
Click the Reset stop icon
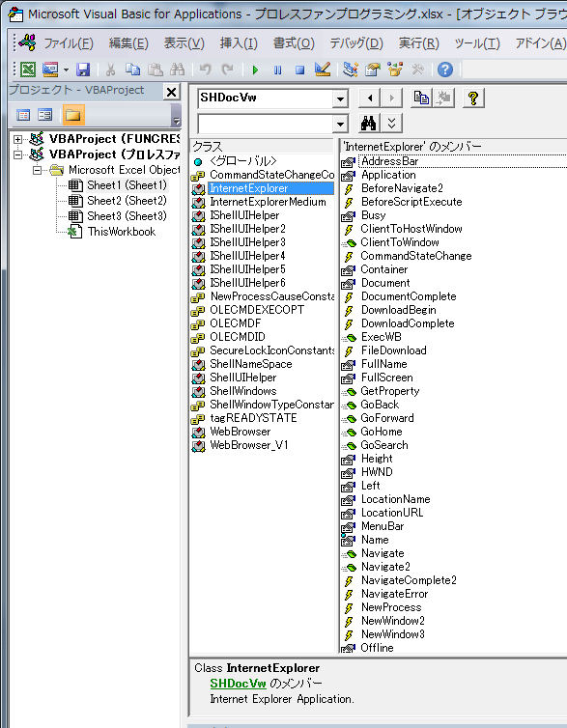(300, 70)
